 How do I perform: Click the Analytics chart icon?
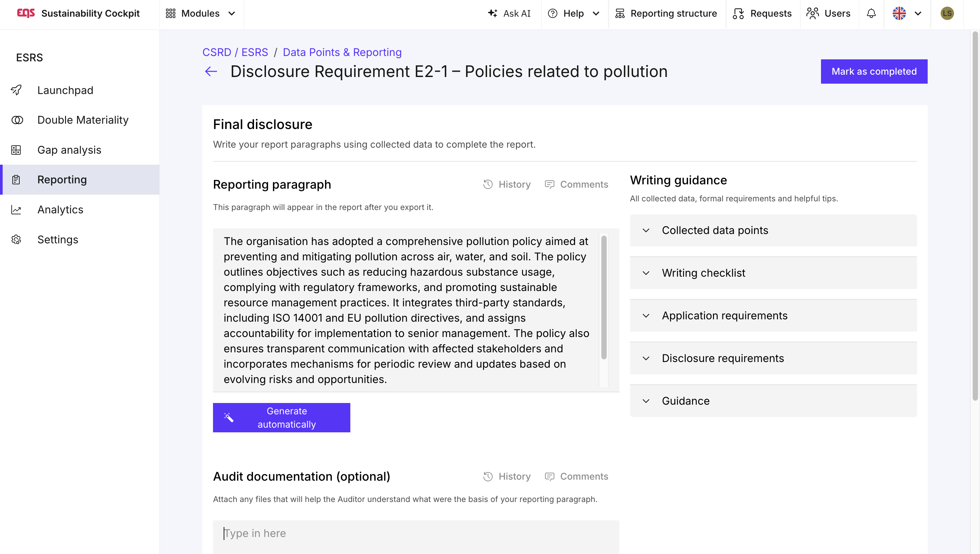coord(16,210)
